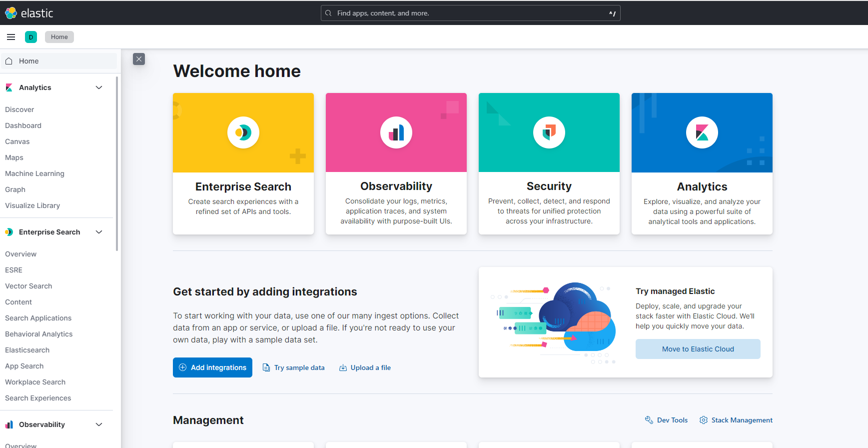Open the D space avatar selector

tap(31, 37)
